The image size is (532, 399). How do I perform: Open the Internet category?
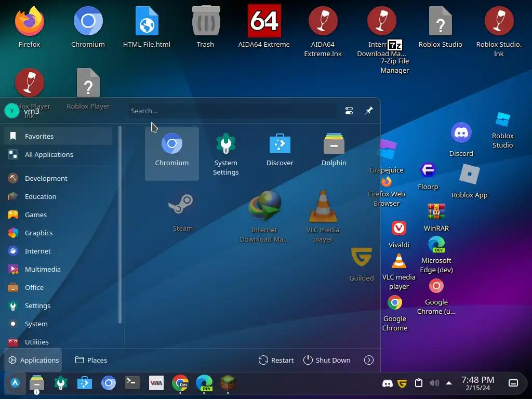click(58, 251)
